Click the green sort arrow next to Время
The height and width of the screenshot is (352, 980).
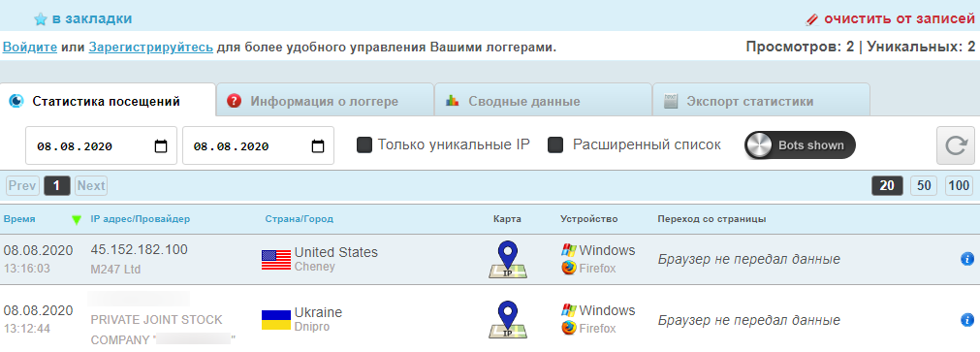point(77,219)
